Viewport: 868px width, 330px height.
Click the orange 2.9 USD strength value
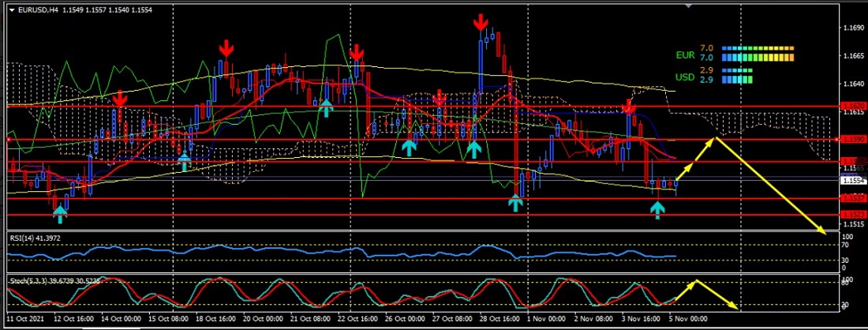[x=707, y=70]
